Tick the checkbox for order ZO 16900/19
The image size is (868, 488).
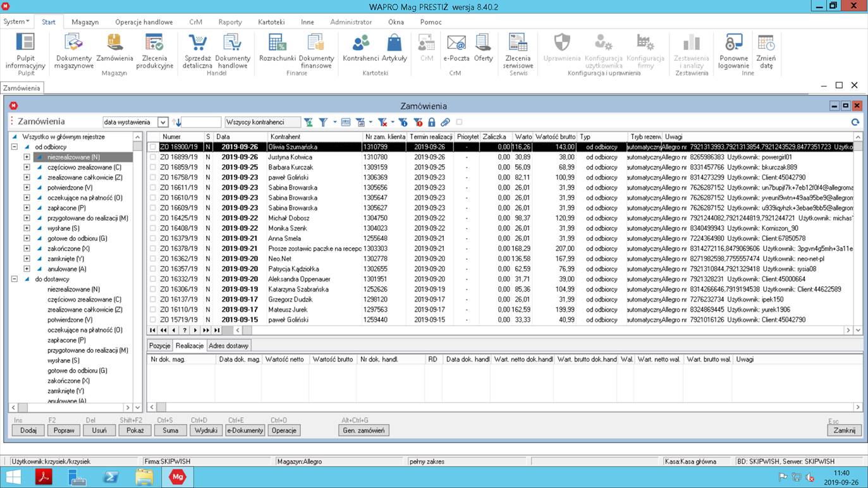[153, 147]
